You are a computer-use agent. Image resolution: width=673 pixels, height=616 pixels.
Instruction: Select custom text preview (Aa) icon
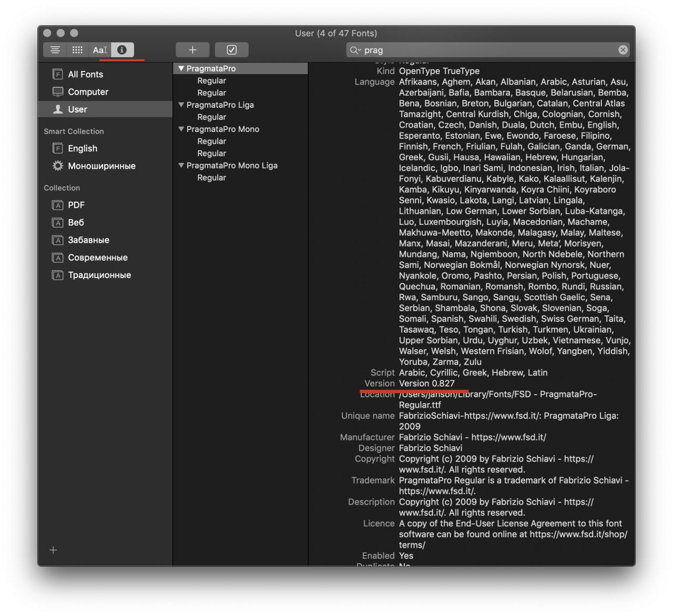point(100,50)
